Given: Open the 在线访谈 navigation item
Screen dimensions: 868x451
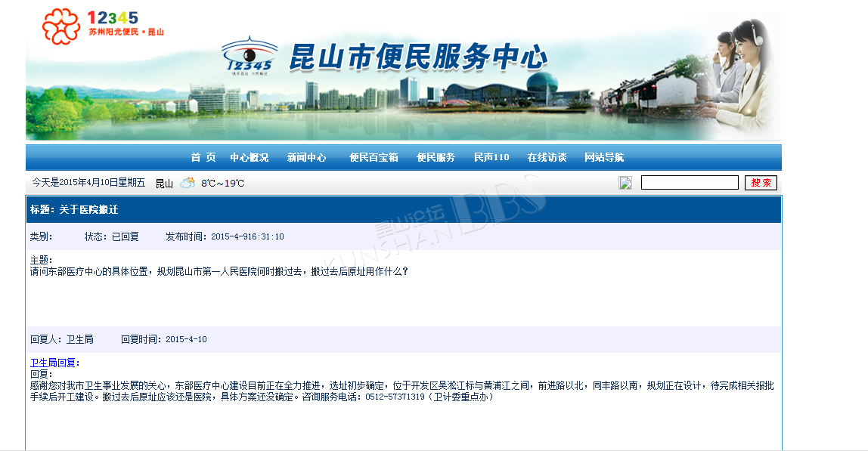Looking at the screenshot, I should 547,158.
